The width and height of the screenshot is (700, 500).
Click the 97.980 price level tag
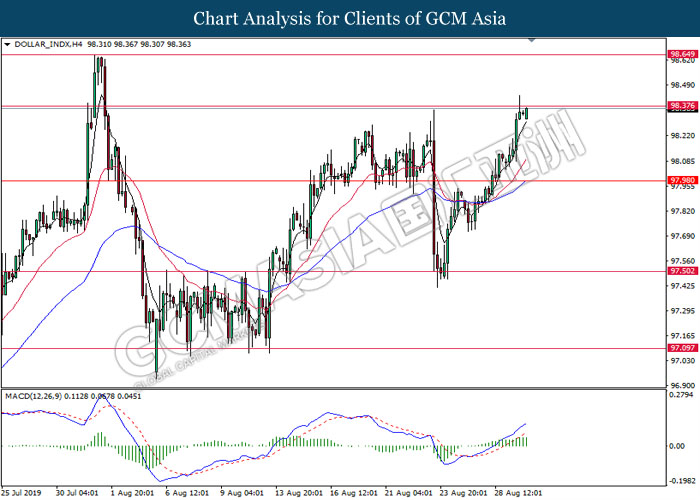tap(681, 181)
